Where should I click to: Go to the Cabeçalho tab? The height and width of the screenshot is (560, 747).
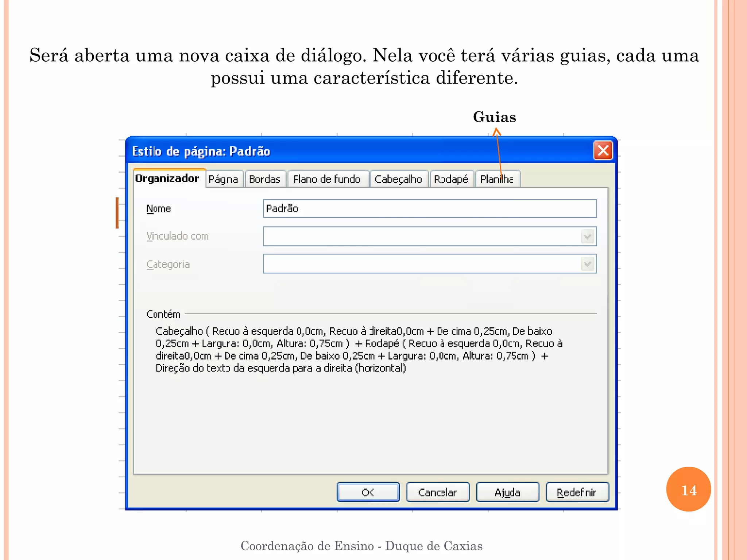(398, 179)
